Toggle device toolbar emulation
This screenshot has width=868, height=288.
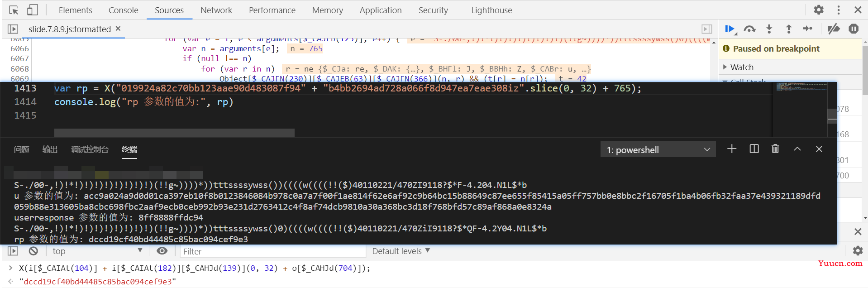point(32,10)
